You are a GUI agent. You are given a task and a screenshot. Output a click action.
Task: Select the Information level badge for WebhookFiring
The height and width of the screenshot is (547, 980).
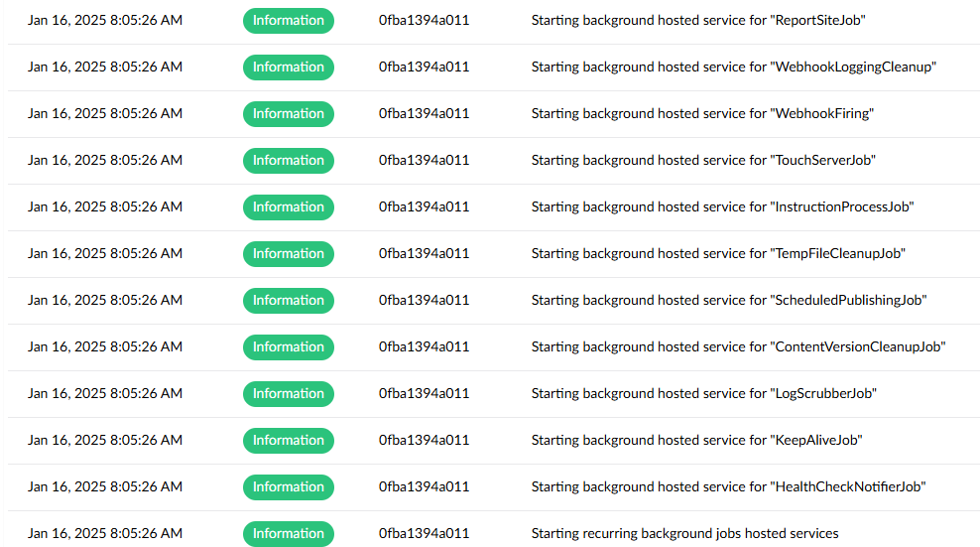pos(288,113)
